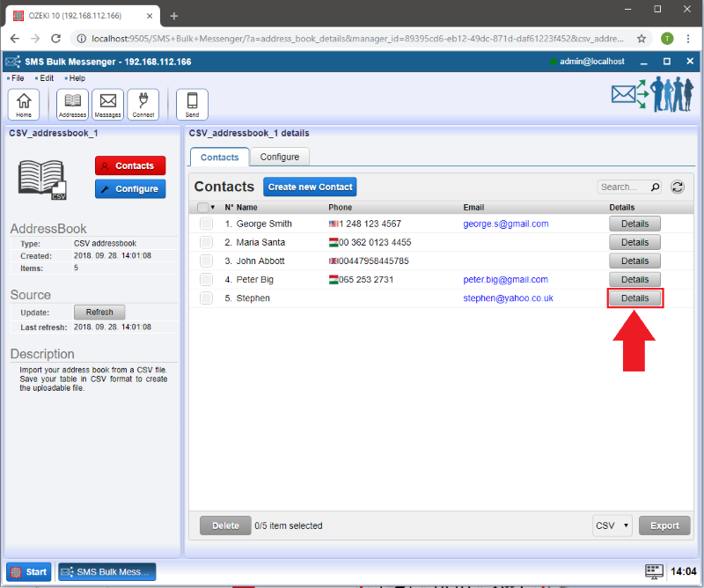Viewport: 704px width, 588px height.
Task: Tick the checkbox for George Smith
Action: click(x=206, y=224)
